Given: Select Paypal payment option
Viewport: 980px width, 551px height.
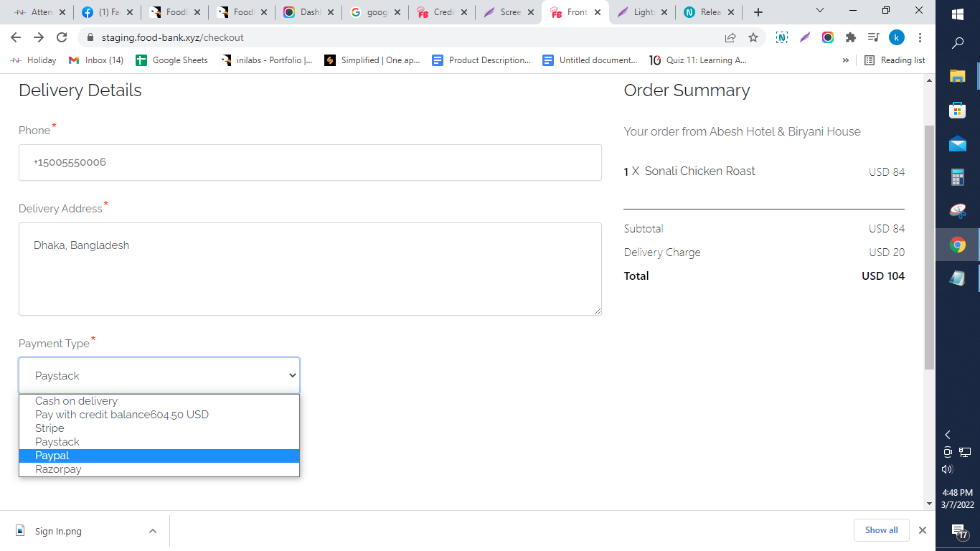Looking at the screenshot, I should tap(159, 456).
